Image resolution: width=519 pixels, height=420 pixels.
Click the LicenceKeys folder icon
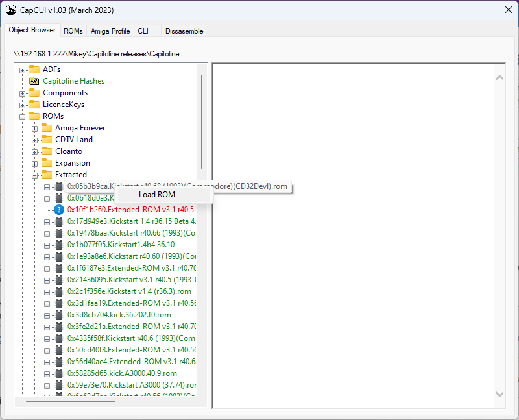click(x=34, y=105)
